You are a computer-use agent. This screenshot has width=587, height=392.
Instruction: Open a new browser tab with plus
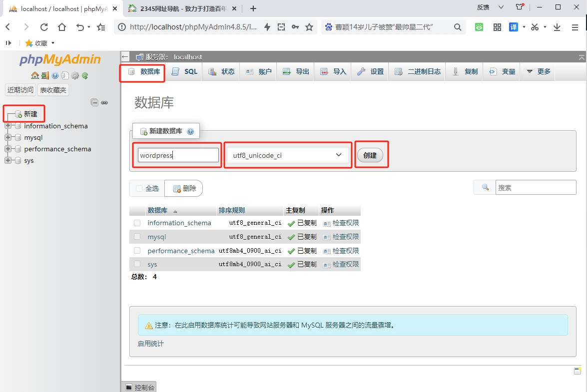coord(253,8)
